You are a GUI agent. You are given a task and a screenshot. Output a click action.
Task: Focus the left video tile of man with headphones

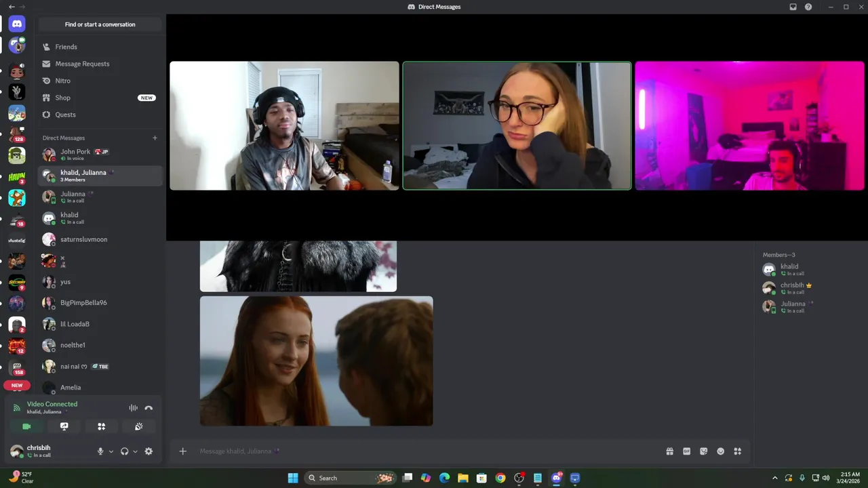coord(284,126)
